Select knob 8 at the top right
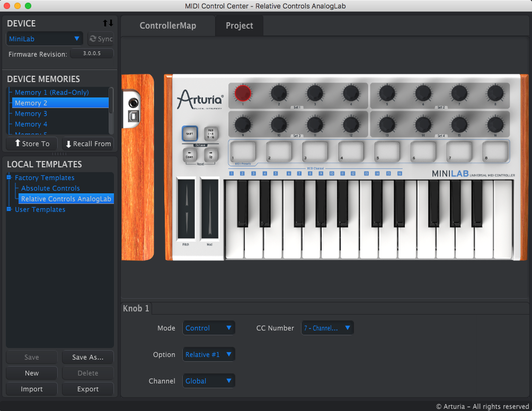 pos(495,93)
